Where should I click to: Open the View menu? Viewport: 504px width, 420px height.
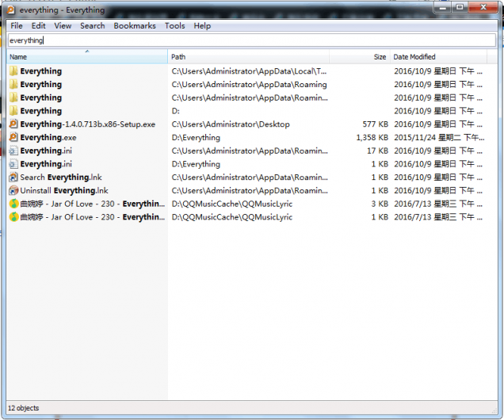[x=63, y=25]
